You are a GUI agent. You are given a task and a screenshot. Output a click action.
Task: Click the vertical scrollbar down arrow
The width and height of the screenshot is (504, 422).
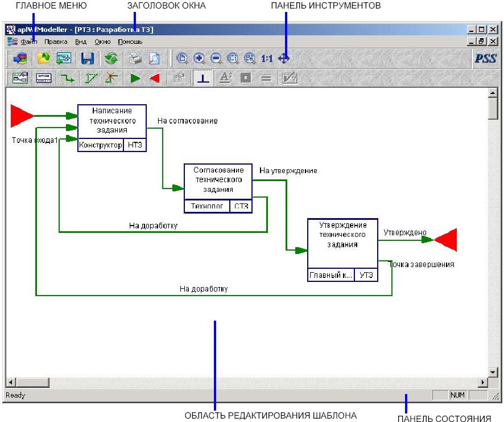coord(493,371)
